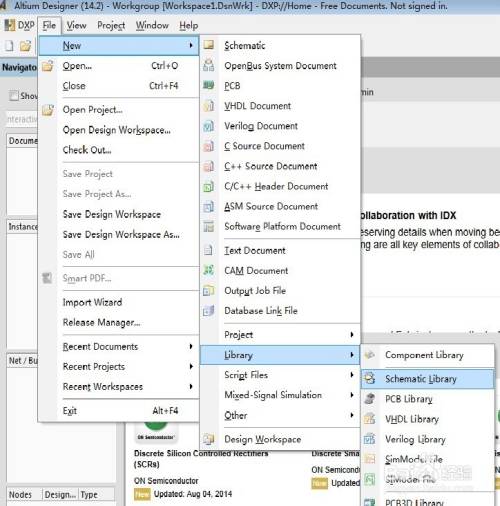Select Save Design Workspace

[x=119, y=214]
